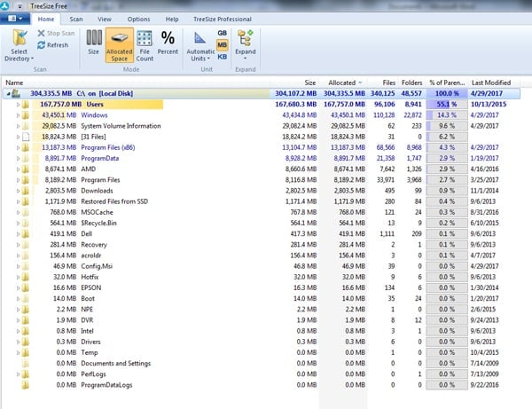532x409 pixels.
Task: Select the PerfLogs folder name
Action: [93, 374]
